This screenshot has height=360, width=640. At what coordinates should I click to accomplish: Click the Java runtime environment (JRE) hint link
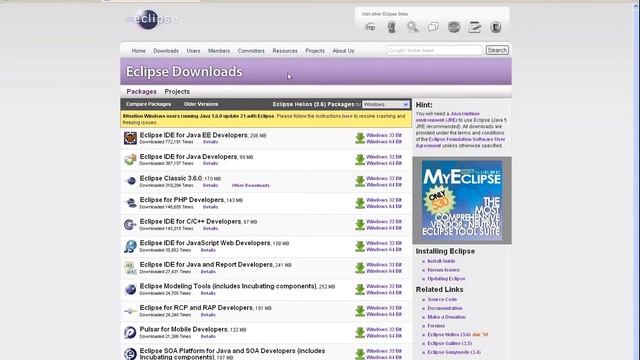coord(448,117)
